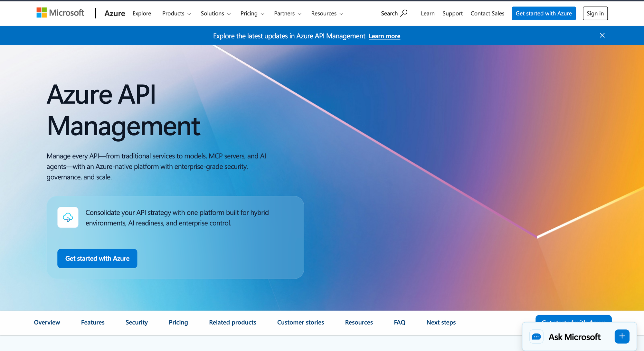The image size is (644, 351).
Task: Open the Ask Microsoft chat bubble icon
Action: pos(536,337)
